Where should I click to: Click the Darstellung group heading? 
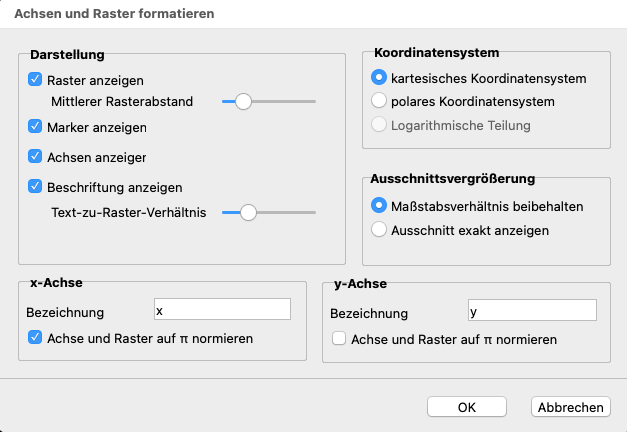pos(68,53)
